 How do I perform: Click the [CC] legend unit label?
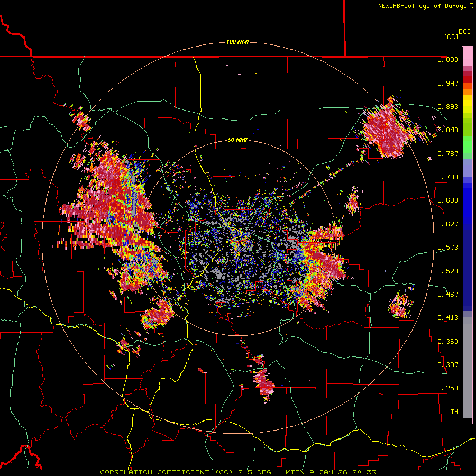tap(451, 36)
